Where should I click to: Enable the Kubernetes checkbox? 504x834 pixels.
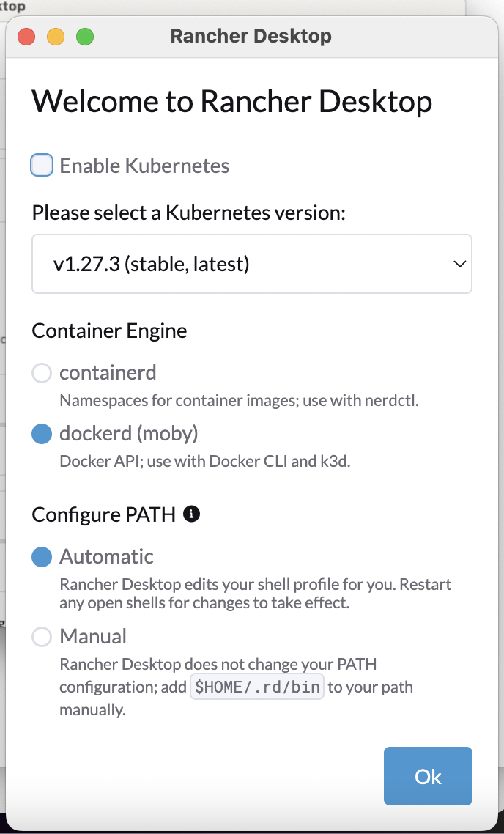(42, 165)
